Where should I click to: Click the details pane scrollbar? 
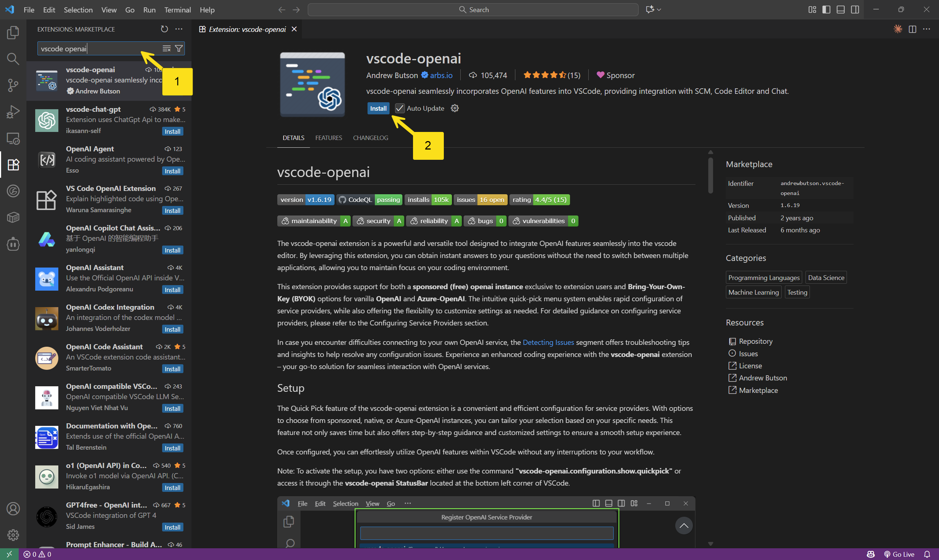pos(710,176)
